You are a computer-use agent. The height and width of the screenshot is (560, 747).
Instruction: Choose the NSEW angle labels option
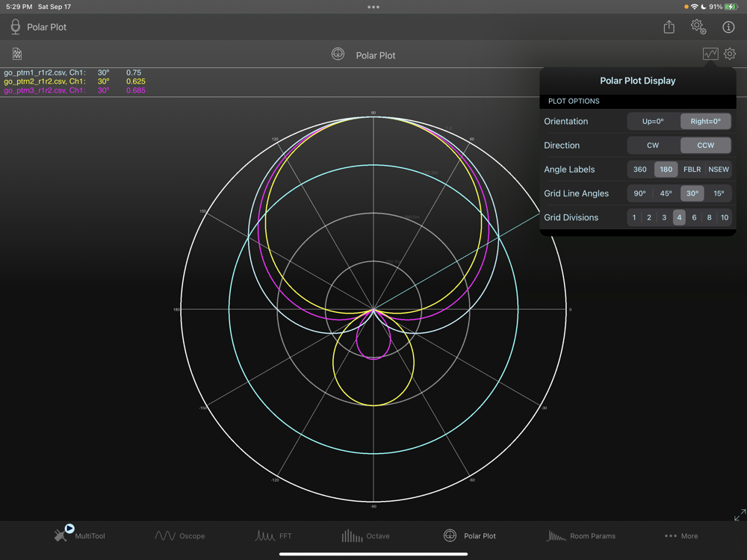[719, 169]
